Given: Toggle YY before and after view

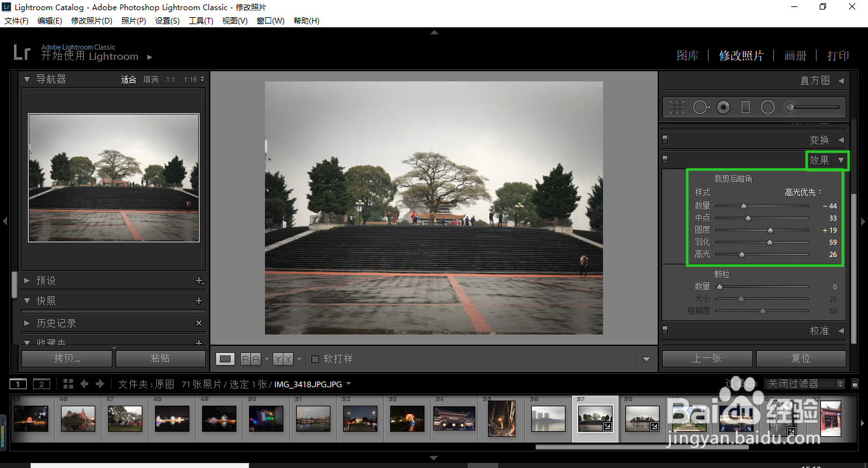Looking at the screenshot, I should pos(283,359).
